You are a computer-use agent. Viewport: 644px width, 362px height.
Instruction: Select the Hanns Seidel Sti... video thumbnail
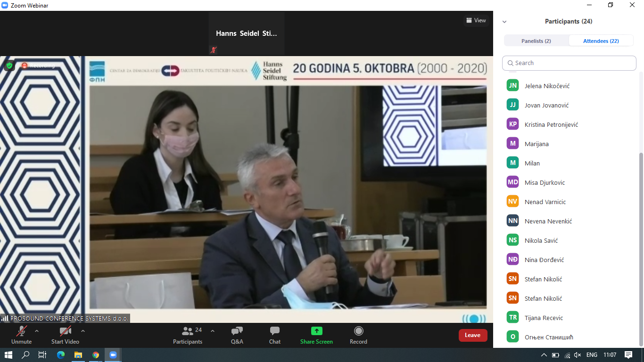point(247,33)
